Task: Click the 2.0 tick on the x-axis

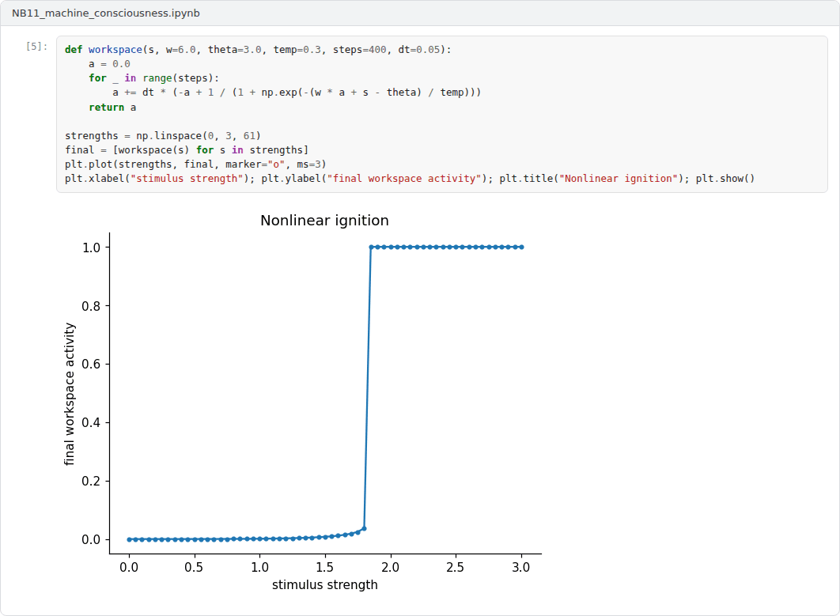Action: pyautogui.click(x=391, y=567)
